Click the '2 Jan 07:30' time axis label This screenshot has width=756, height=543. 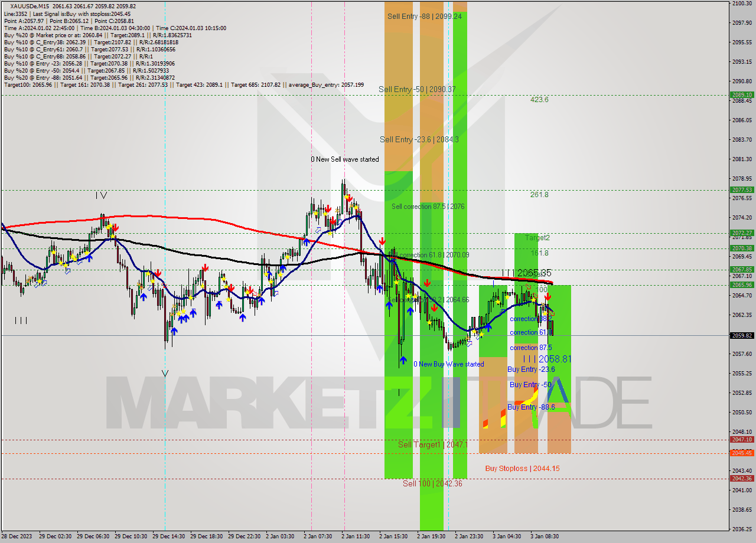pos(319,537)
